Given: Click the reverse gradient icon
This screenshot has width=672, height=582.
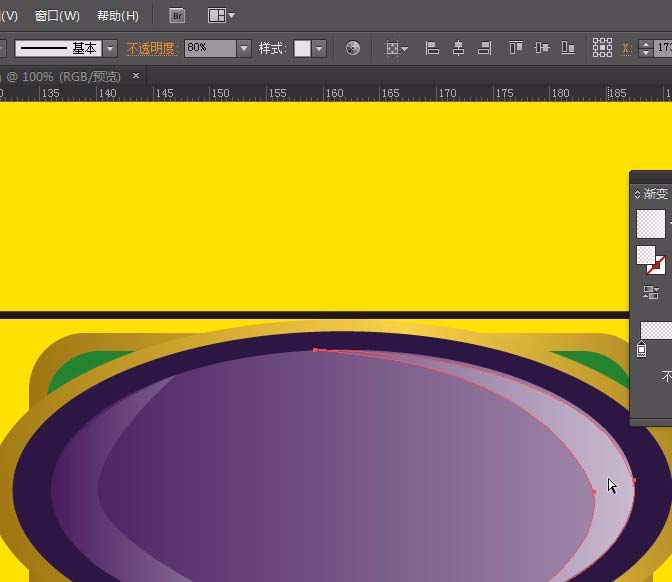Looking at the screenshot, I should (x=651, y=293).
